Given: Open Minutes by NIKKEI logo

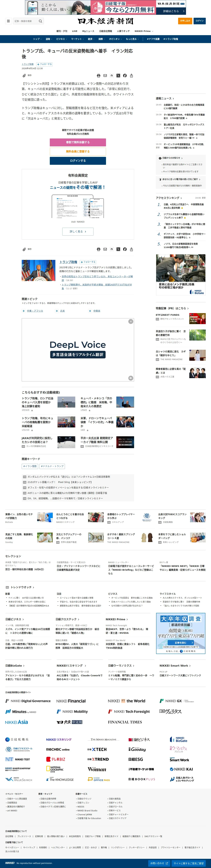Looking at the screenshot, I should [21, 712].
